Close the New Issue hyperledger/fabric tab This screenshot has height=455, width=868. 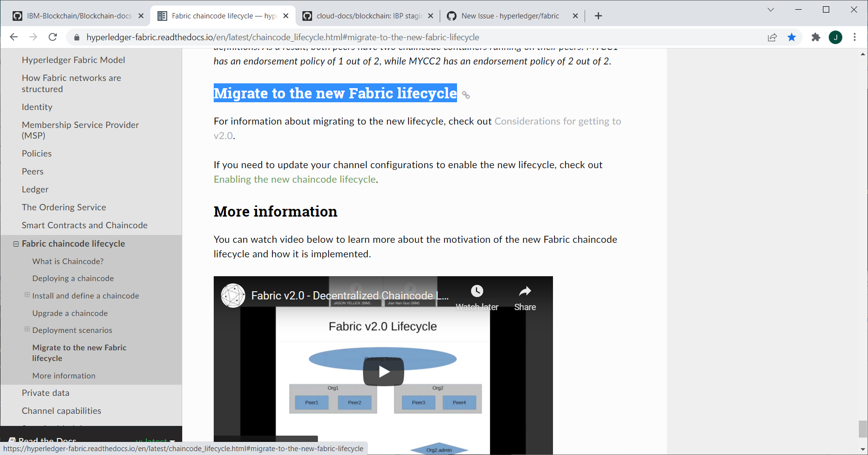pos(575,16)
